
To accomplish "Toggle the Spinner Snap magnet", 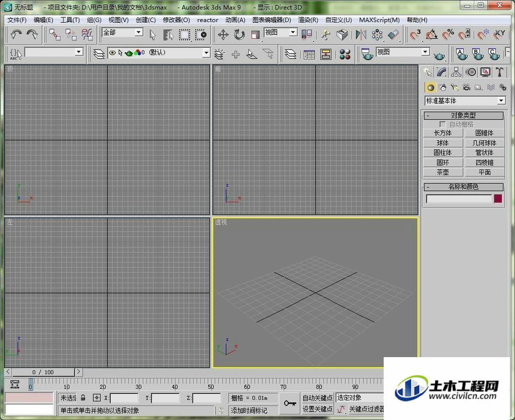I will (464, 34).
